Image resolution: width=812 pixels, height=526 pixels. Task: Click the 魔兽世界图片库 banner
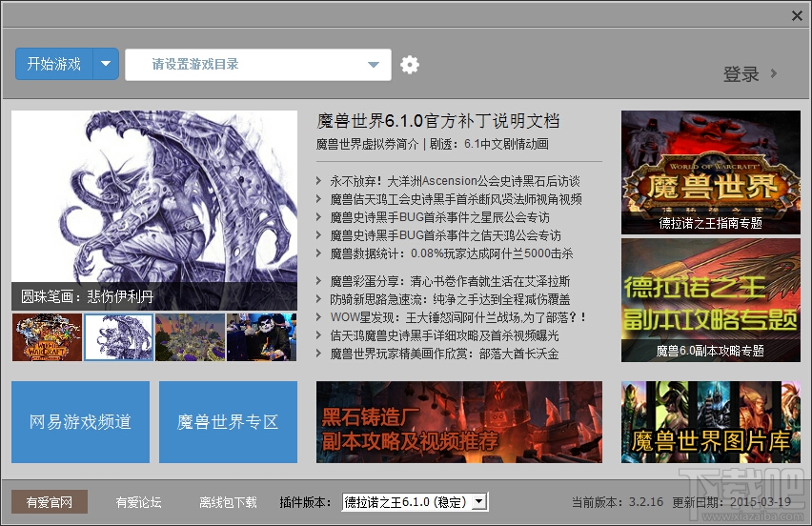point(711,422)
